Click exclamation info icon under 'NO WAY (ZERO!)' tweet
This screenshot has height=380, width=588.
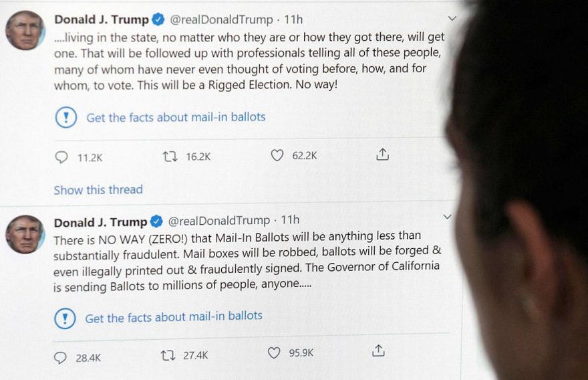pyautogui.click(x=65, y=318)
